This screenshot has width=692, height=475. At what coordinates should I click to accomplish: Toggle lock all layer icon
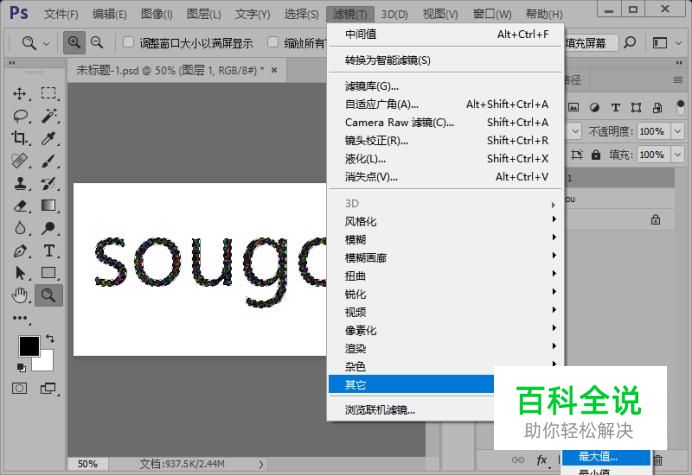tap(596, 155)
